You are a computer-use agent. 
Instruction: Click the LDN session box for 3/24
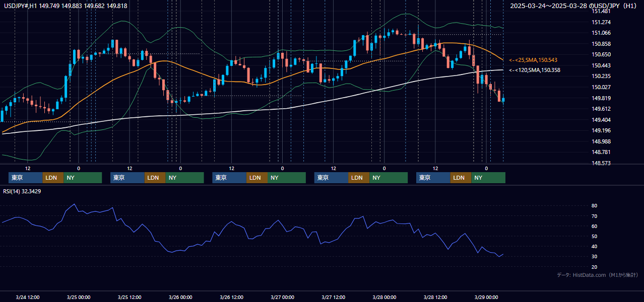tap(53, 178)
